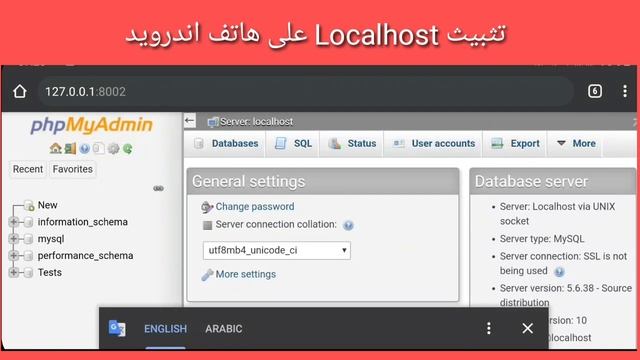Expand the performance_schema database node
This screenshot has width=640, height=360.
(13, 256)
